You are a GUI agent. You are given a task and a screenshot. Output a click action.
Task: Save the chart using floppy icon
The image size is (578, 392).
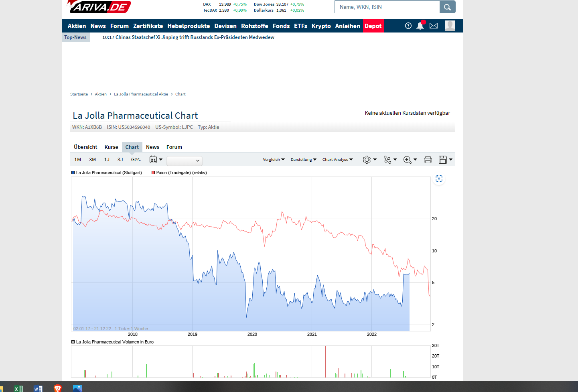coord(443,160)
